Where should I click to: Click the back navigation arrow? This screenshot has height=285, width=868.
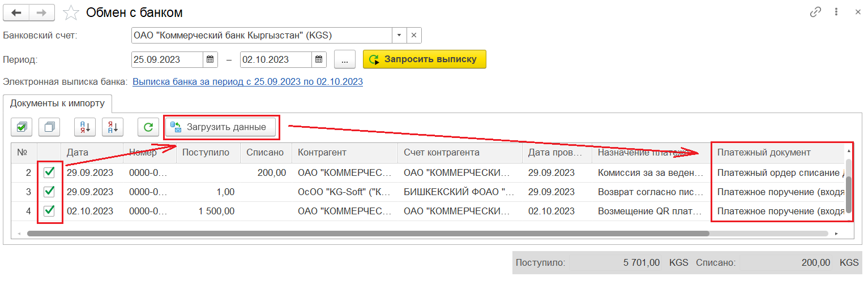(x=16, y=12)
